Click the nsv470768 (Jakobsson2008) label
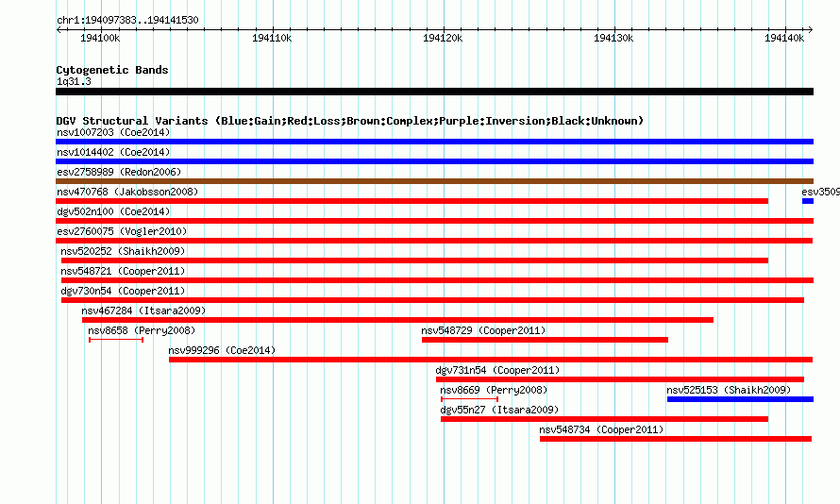 coord(127,192)
